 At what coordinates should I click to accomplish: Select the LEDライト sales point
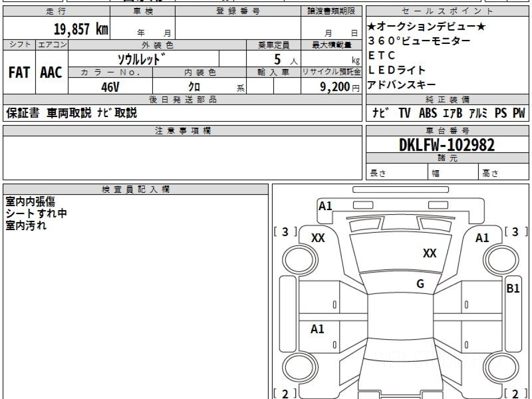click(397, 70)
